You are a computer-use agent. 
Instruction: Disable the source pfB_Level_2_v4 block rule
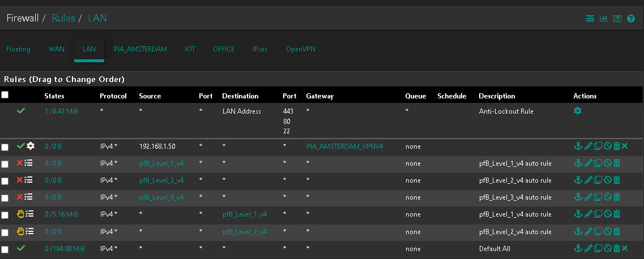[607, 180]
